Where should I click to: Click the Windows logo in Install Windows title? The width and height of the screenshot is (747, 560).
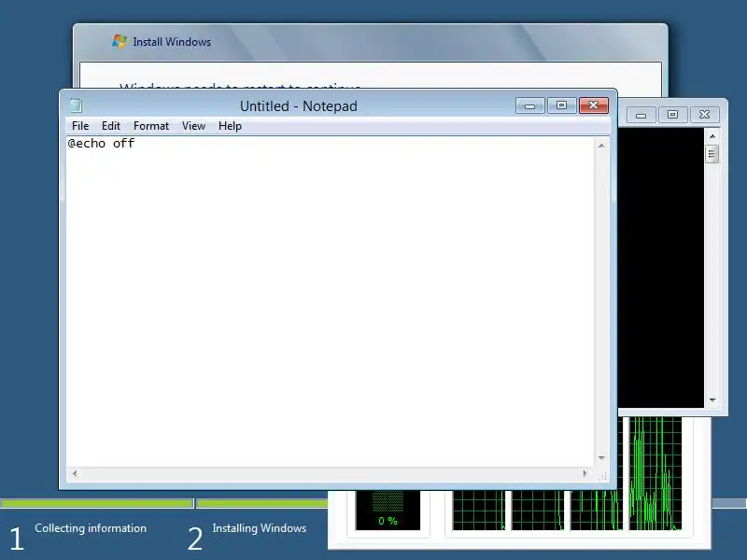pos(120,41)
